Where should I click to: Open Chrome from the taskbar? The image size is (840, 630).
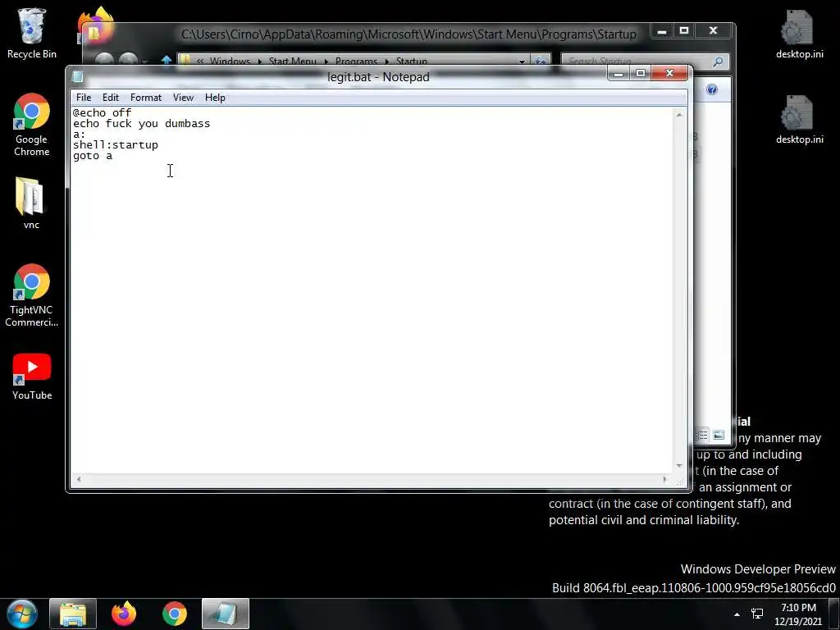[175, 614]
